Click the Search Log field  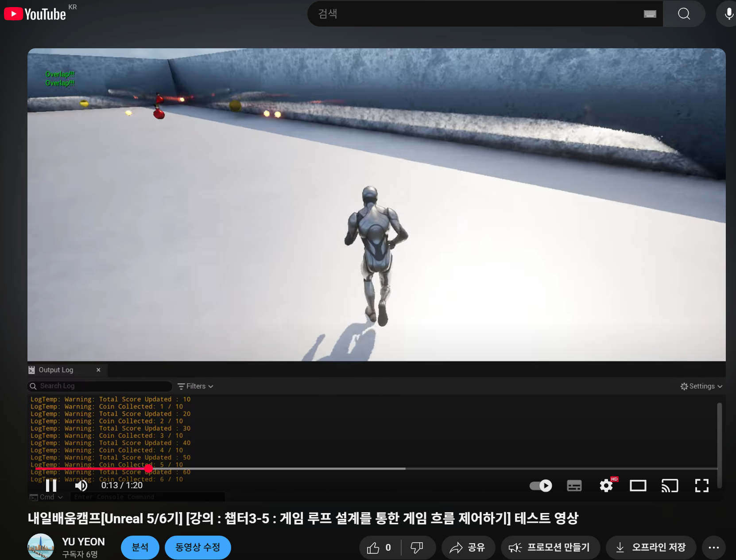tap(100, 386)
